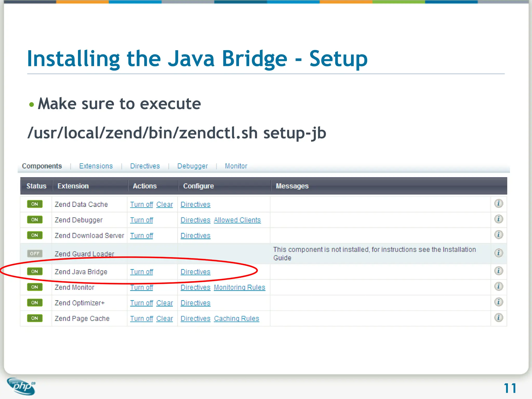Turn off Zend Optimizer+
This screenshot has width=532, height=399.
point(142,303)
